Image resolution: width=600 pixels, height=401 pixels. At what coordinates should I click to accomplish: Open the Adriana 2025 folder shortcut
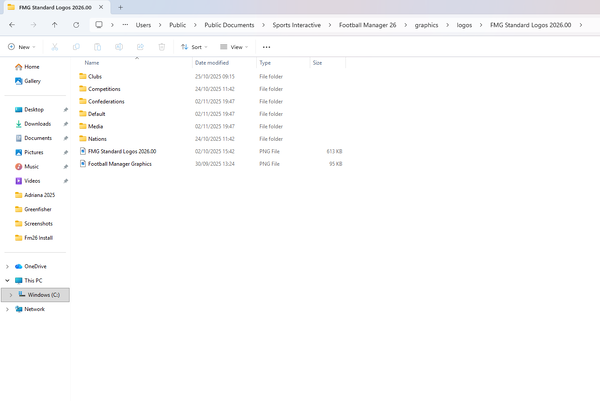[39, 195]
